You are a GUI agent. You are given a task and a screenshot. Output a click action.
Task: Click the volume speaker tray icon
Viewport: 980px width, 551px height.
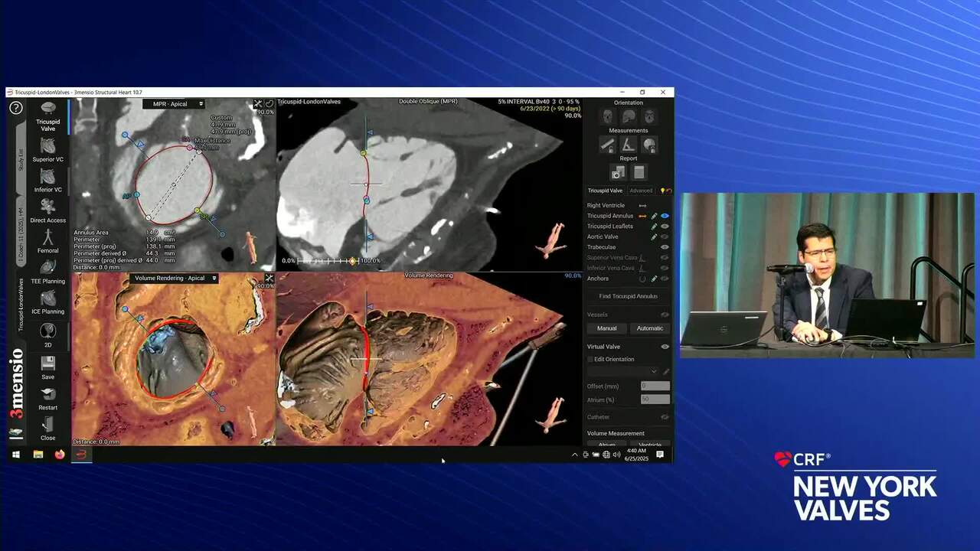[x=616, y=455]
